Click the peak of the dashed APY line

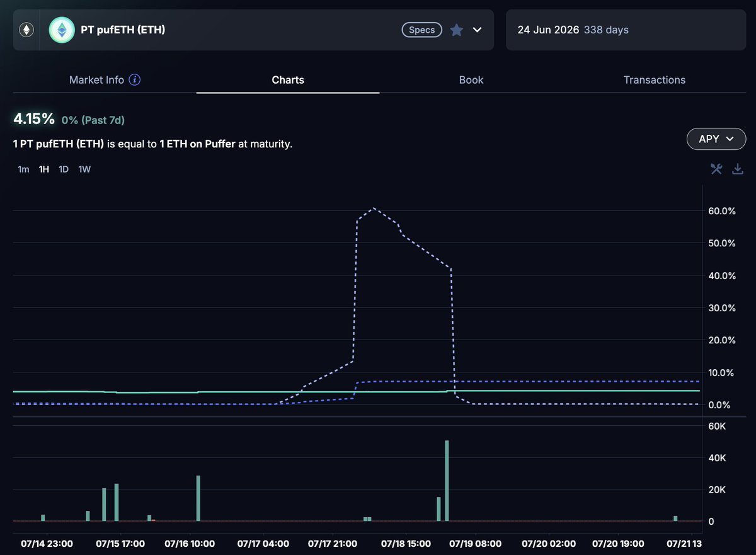[374, 208]
